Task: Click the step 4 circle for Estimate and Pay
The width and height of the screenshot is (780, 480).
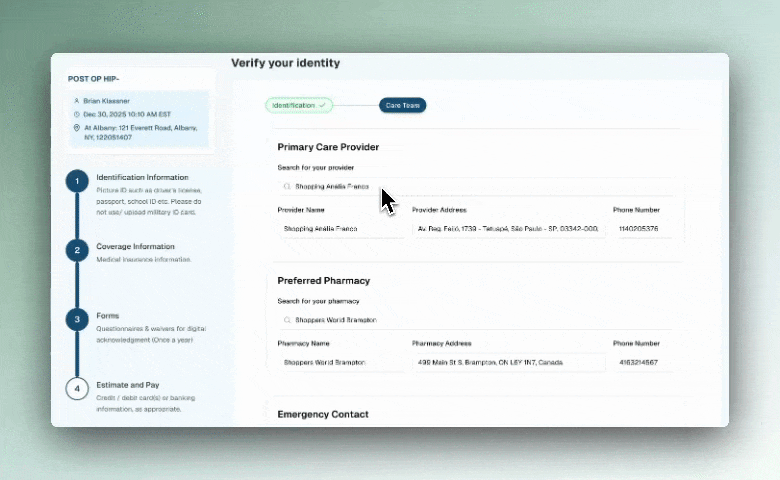Action: [77, 388]
